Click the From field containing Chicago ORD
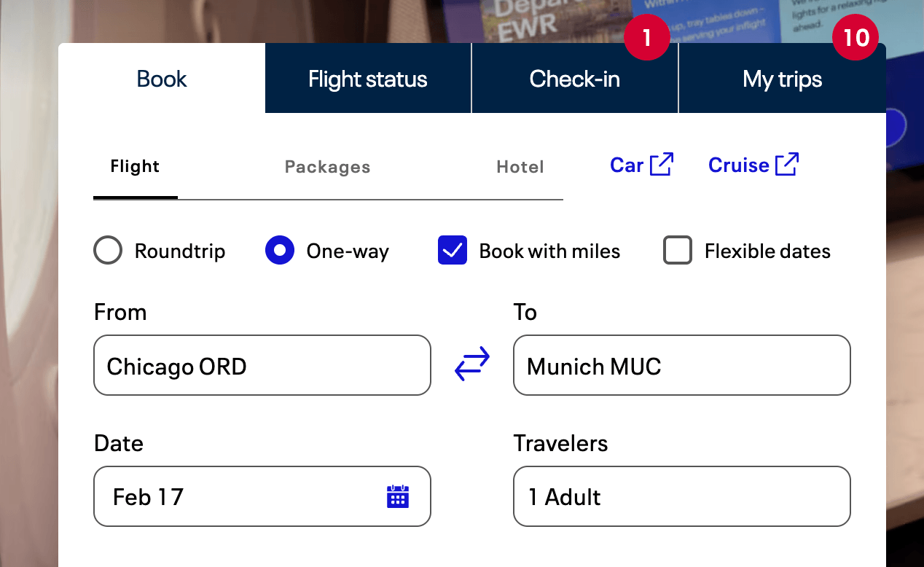The height and width of the screenshot is (567, 924). [x=262, y=365]
